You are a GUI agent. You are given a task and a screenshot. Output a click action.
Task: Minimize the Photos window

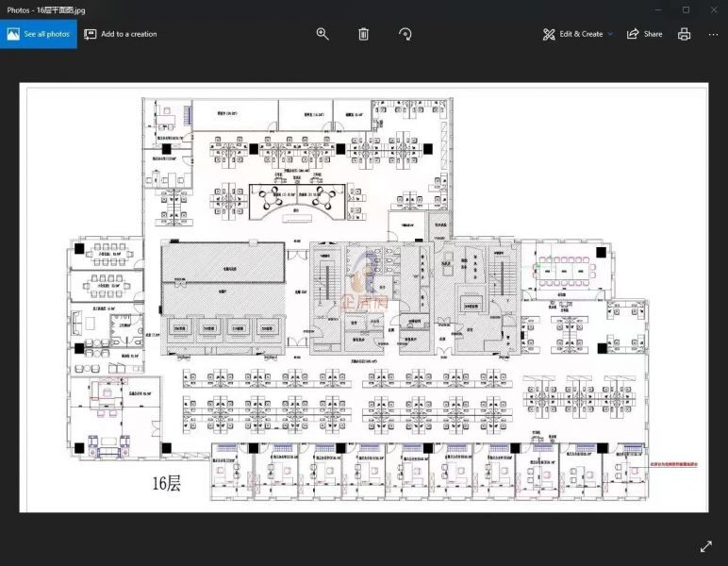659,9
